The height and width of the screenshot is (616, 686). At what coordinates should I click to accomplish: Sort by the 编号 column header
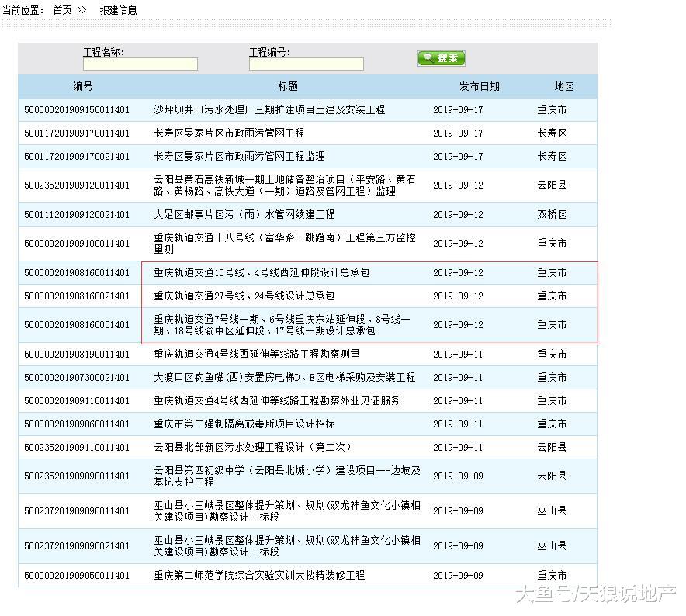[82, 86]
